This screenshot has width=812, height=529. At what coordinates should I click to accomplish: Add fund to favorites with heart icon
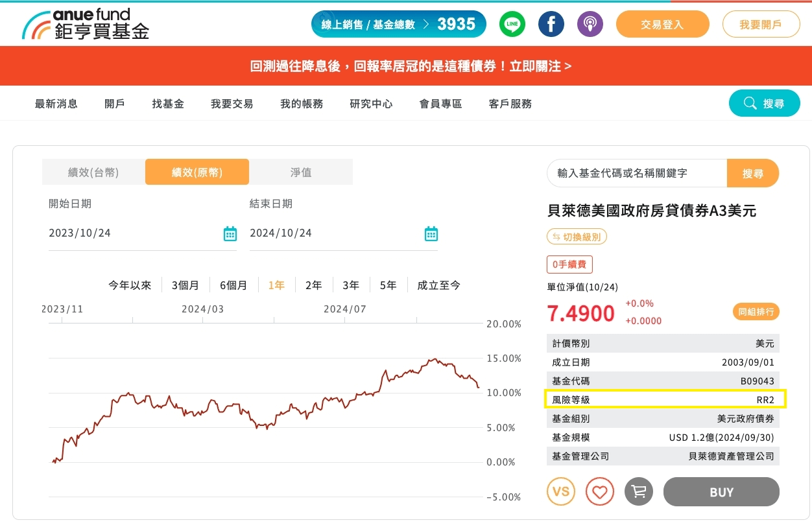[x=600, y=491]
